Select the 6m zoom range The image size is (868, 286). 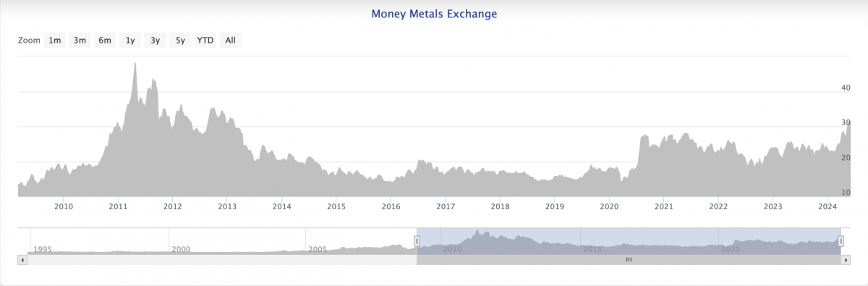pos(105,41)
